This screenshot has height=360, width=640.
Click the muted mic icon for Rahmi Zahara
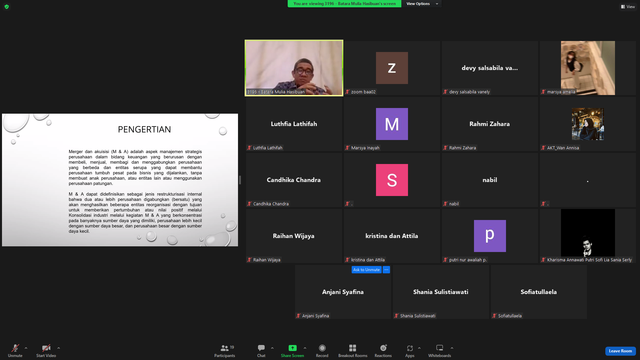(445, 148)
